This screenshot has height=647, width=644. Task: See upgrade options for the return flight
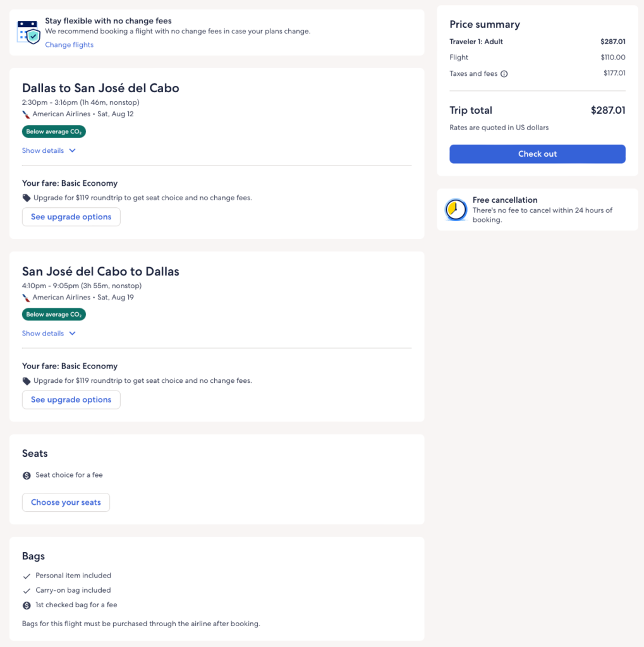click(71, 400)
